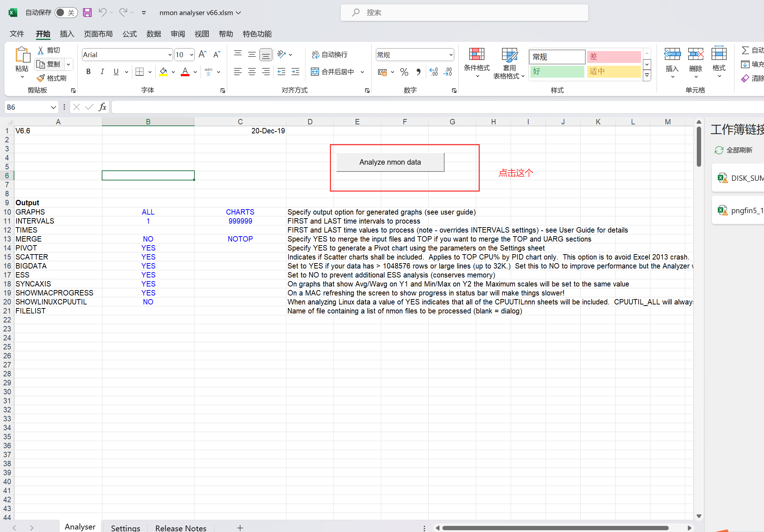The width and height of the screenshot is (764, 532).
Task: Click the insert function fx icon
Action: click(102, 107)
